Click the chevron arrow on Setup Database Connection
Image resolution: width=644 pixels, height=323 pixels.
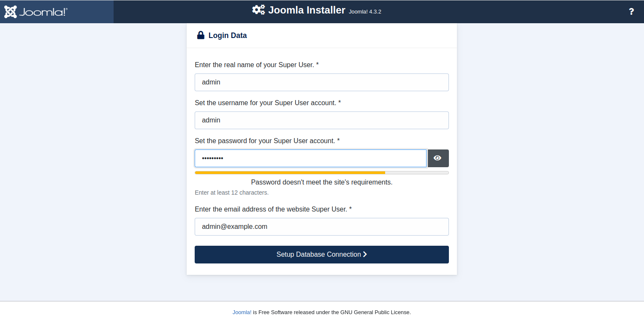[365, 255]
